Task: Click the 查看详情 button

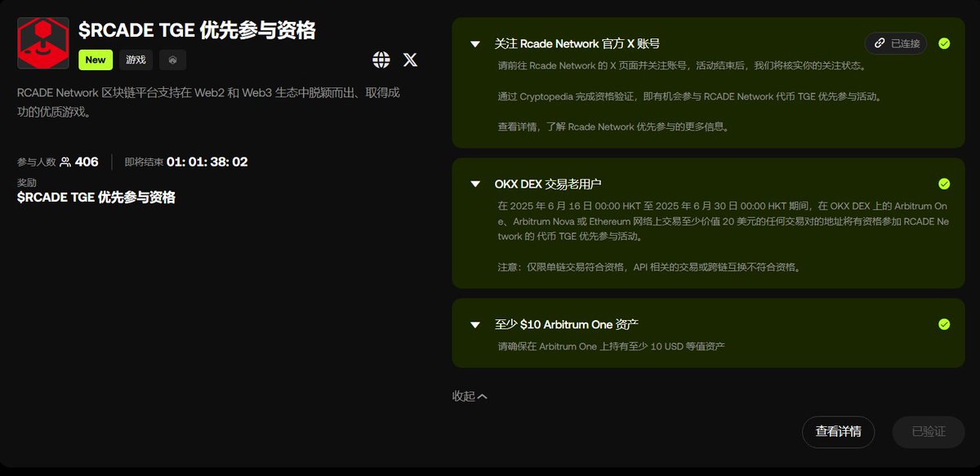Action: [838, 432]
